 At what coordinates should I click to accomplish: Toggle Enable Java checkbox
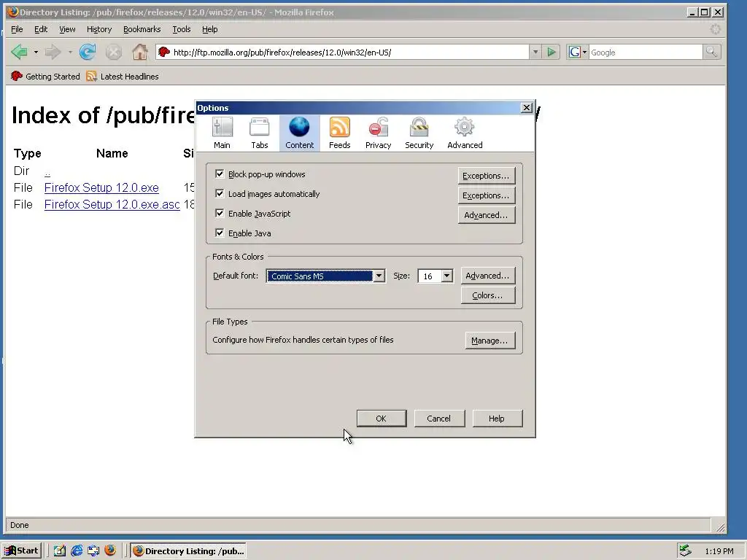(219, 233)
